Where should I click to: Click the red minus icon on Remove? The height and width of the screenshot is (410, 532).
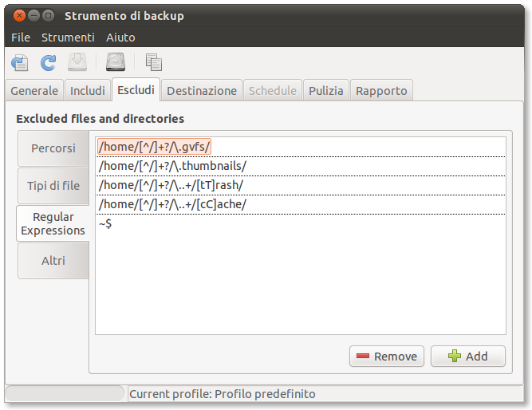pyautogui.click(x=363, y=357)
